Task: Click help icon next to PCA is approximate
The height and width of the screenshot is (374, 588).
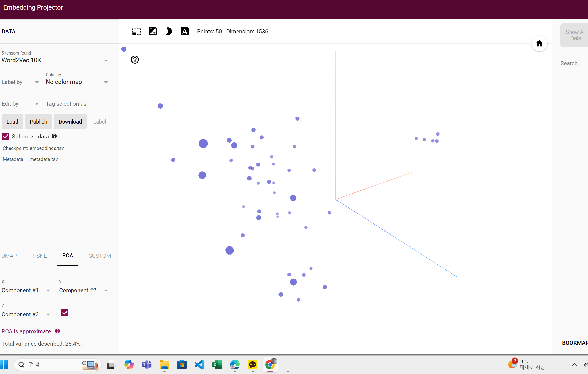Action: [57, 331]
